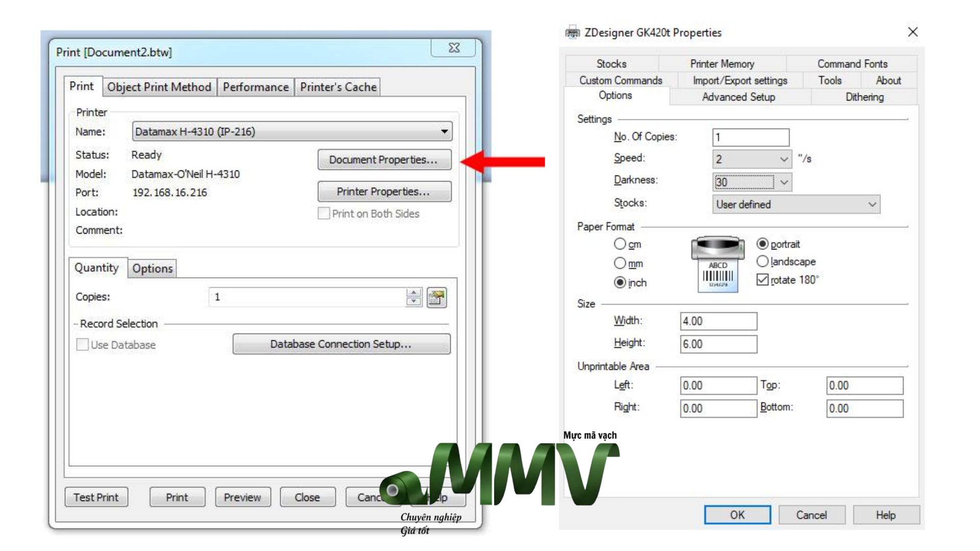Open Database Connection Setup

(x=341, y=344)
